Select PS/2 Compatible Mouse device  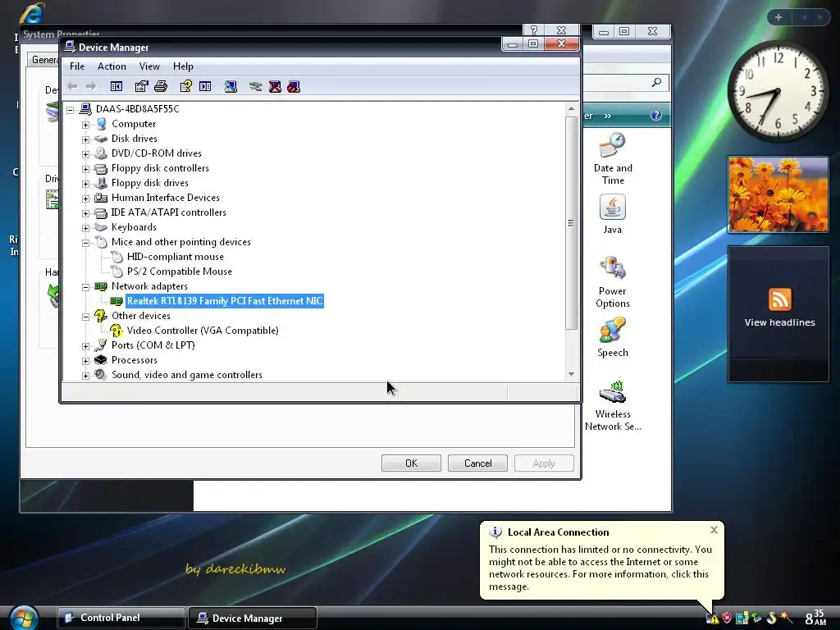[180, 272]
